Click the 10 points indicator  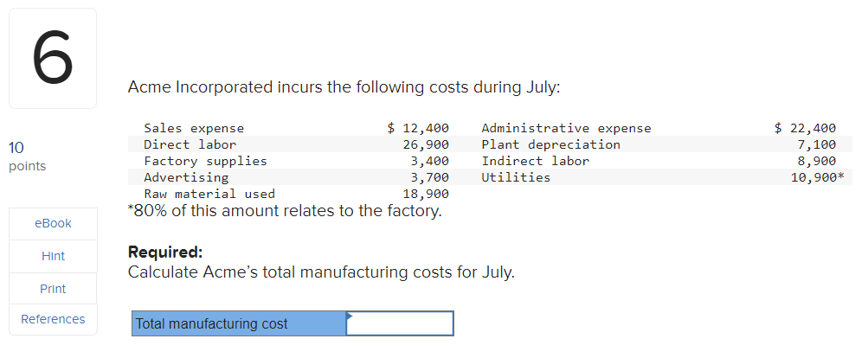(x=27, y=156)
